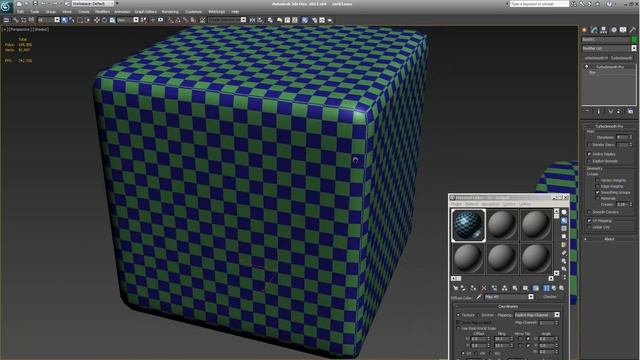Enable Use Real-World Scale checkbox

pyautogui.click(x=458, y=328)
